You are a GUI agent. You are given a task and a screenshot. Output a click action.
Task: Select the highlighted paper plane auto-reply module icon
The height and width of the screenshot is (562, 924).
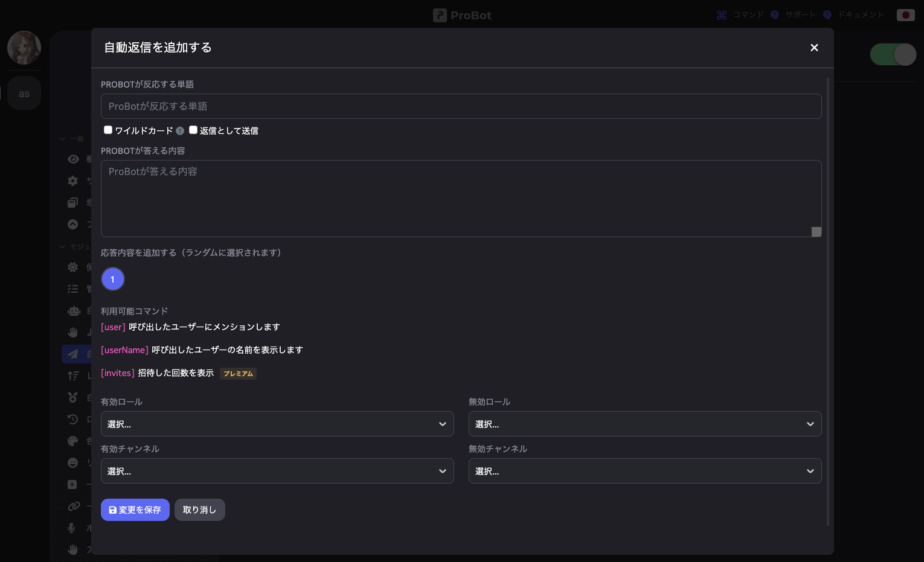(x=72, y=354)
